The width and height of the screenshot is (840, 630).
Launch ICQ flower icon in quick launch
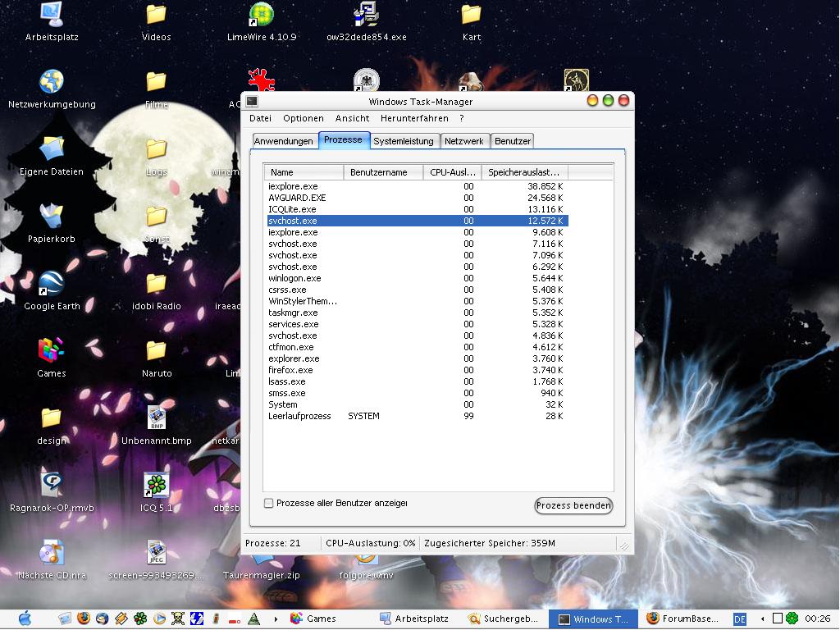coord(139,619)
